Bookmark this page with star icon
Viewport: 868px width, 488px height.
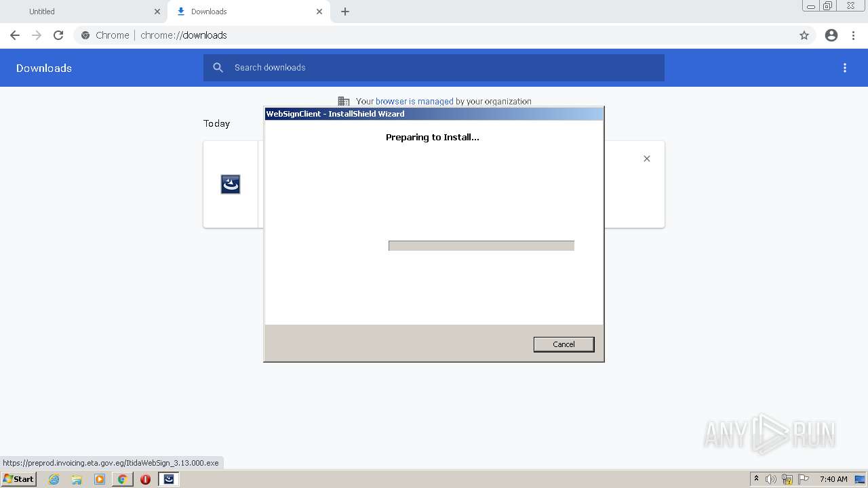point(804,35)
